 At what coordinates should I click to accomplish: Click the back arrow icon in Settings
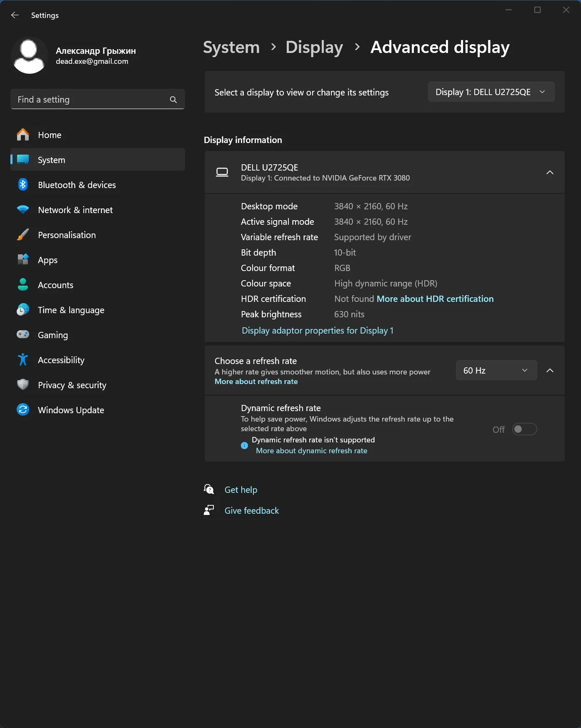click(15, 15)
